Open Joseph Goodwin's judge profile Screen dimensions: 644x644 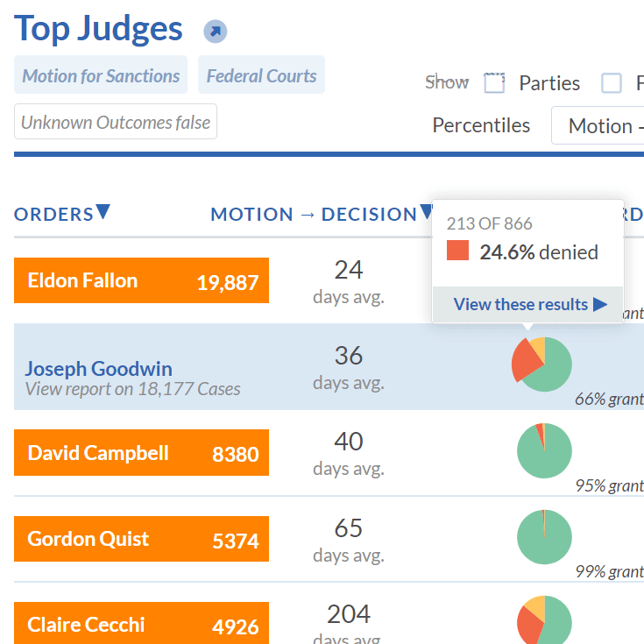[98, 368]
